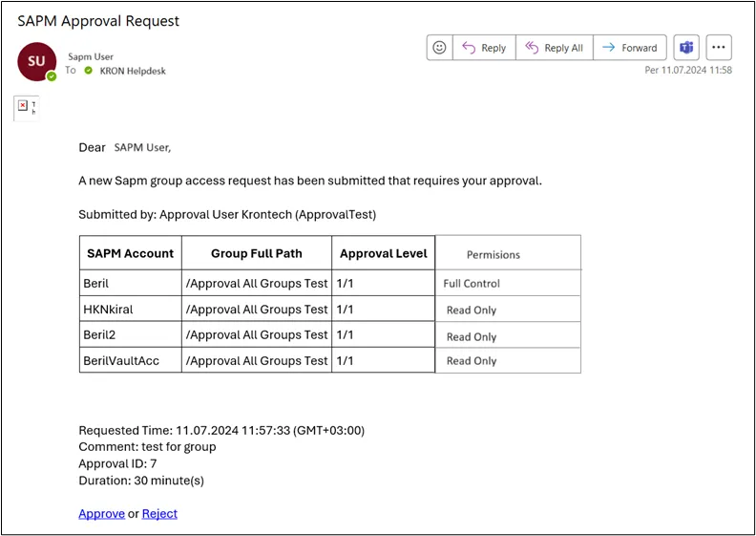Click the Approval ID: 7 line
The height and width of the screenshot is (536, 756).
(x=117, y=463)
